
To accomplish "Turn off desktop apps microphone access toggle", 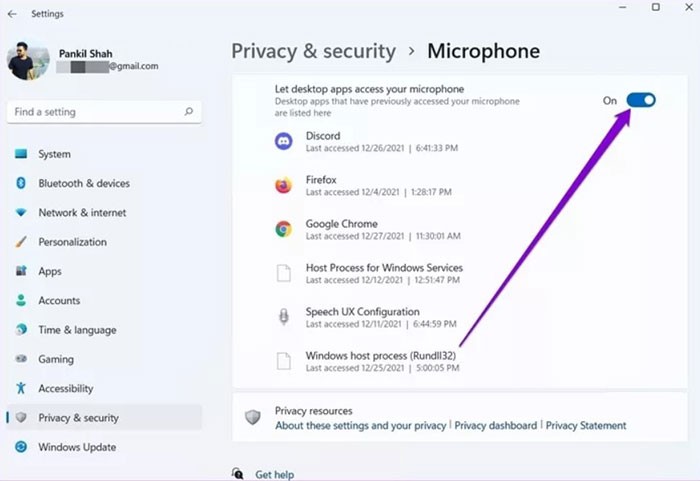I will (641, 100).
